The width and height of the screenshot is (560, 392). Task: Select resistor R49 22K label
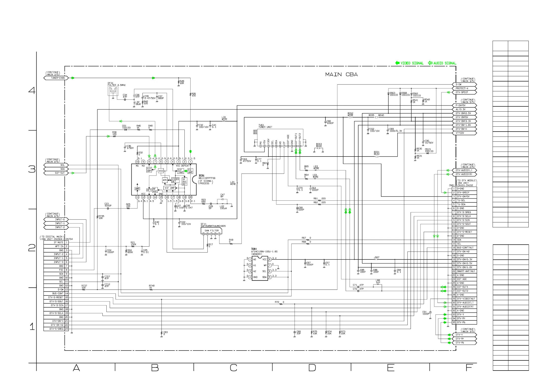(182, 82)
